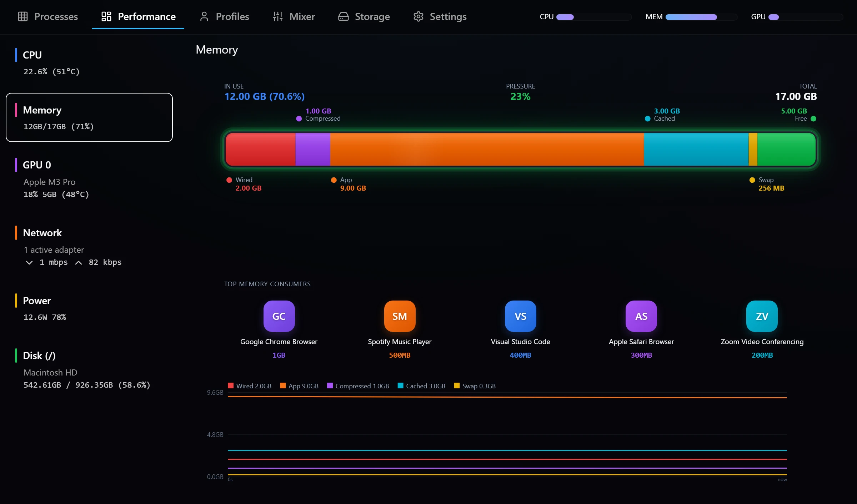The width and height of the screenshot is (857, 504).
Task: Open the Settings tab
Action: coord(440,16)
